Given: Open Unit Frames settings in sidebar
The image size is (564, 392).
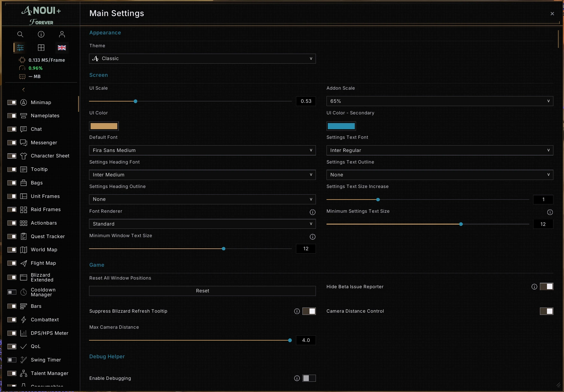Looking at the screenshot, I should [45, 196].
